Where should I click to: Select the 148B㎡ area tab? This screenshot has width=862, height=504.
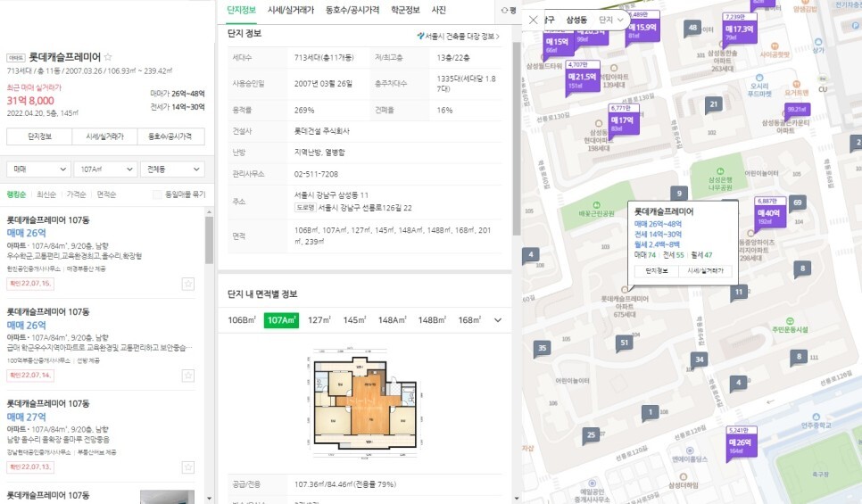pos(432,320)
